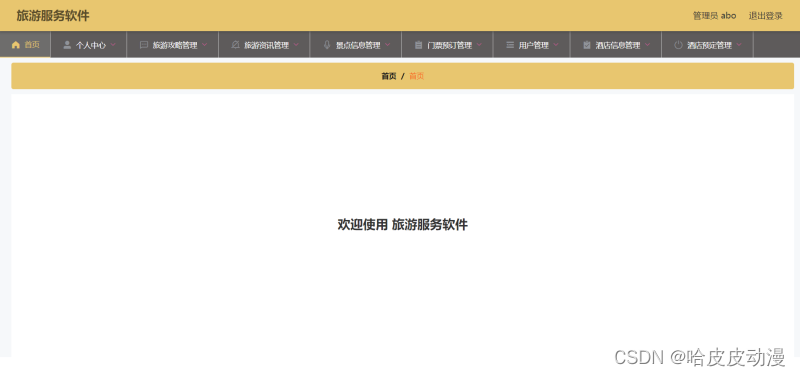Expand the 门票预订管理 dropdown arrow
800x376 pixels.
[480, 45]
